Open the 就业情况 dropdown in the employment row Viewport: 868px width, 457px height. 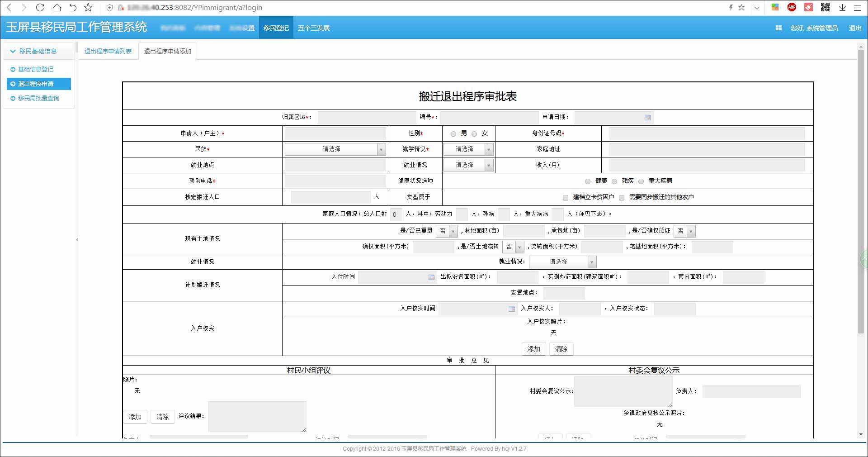(x=563, y=262)
